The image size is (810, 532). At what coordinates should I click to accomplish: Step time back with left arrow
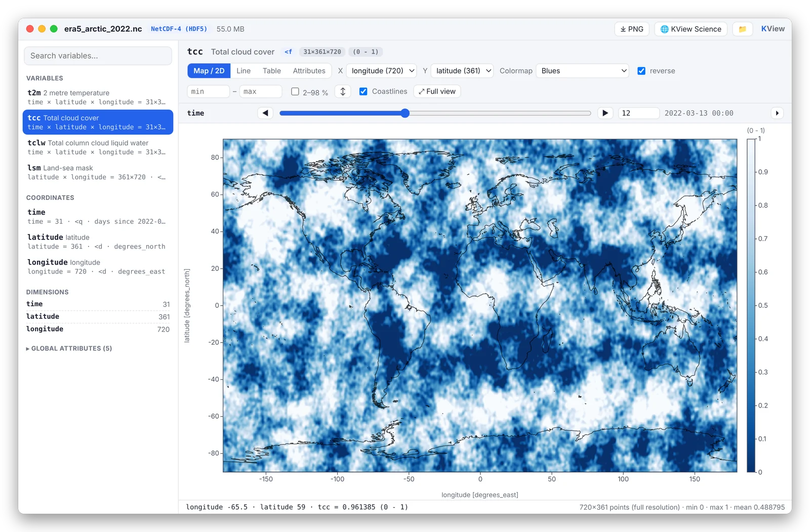click(x=265, y=113)
